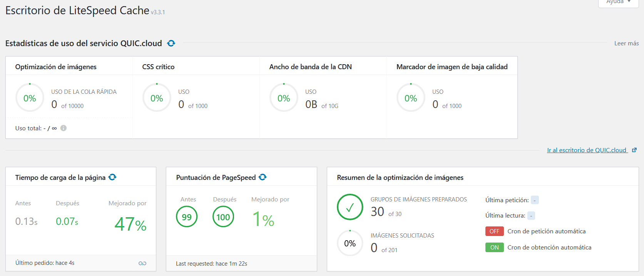Click the Escritorio de LiteSpeed Cache heading

[77, 10]
